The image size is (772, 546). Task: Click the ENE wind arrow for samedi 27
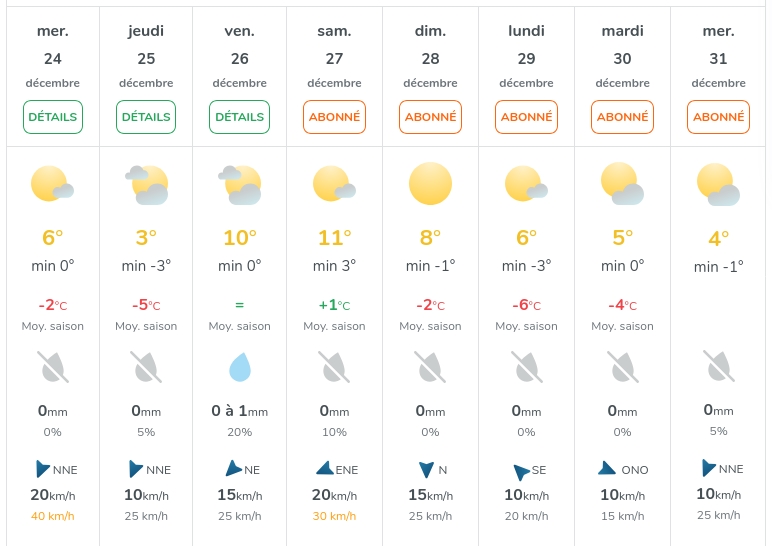[x=324, y=468]
